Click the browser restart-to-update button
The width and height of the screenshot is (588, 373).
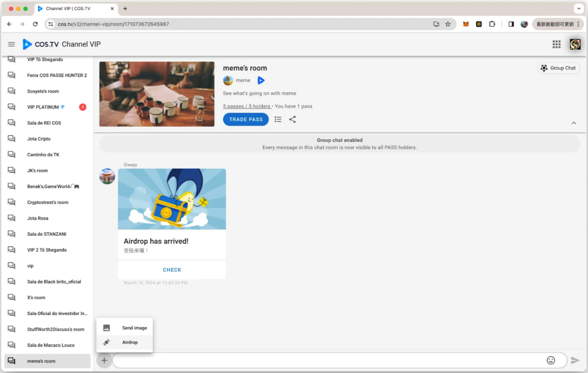pyautogui.click(x=558, y=24)
